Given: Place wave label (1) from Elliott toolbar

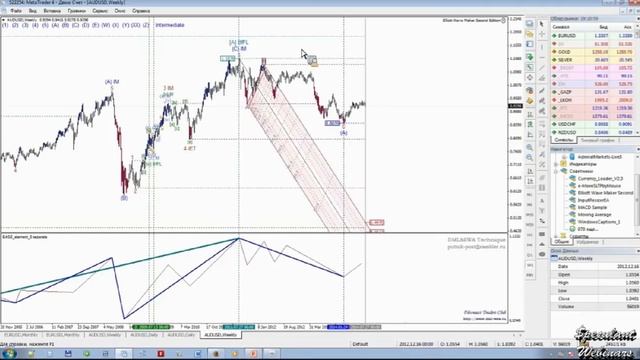Looking at the screenshot, I should point(5,25).
